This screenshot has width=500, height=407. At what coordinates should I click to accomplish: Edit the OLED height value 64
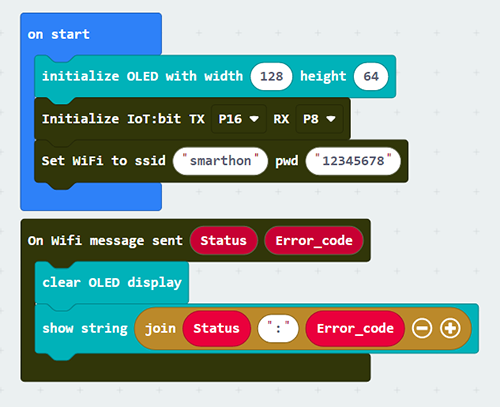click(x=371, y=76)
